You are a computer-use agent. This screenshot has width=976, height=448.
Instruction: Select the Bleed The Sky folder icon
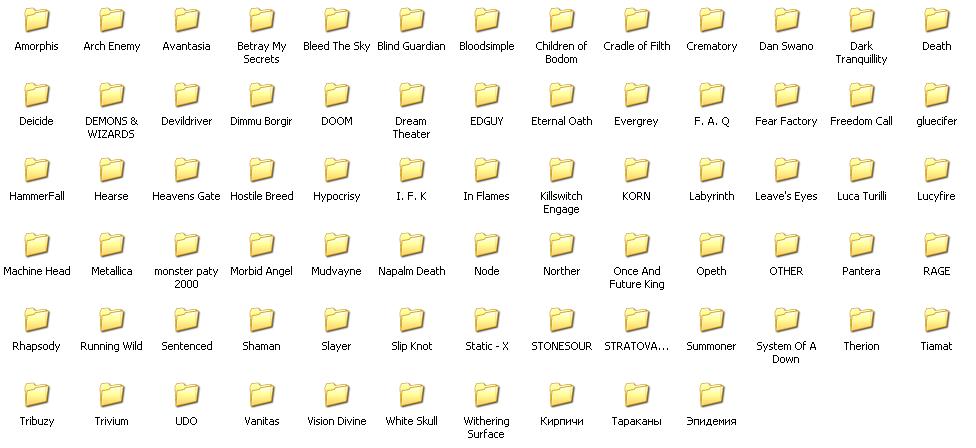coord(337,20)
